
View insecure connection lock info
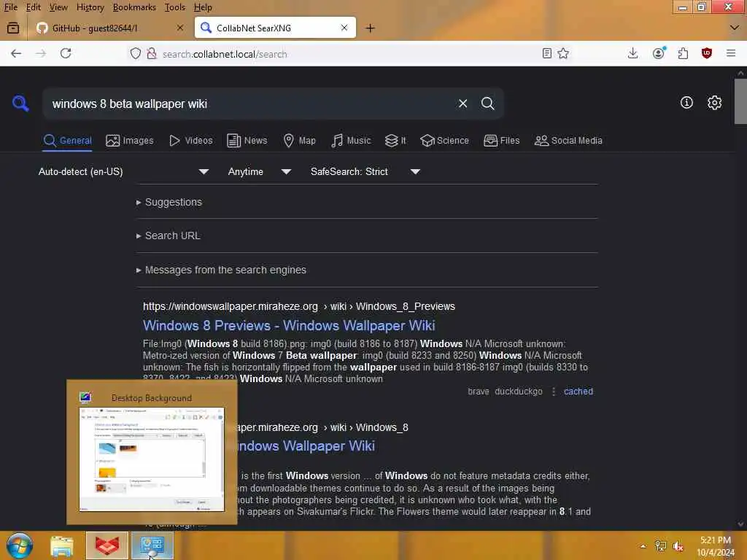click(x=152, y=53)
